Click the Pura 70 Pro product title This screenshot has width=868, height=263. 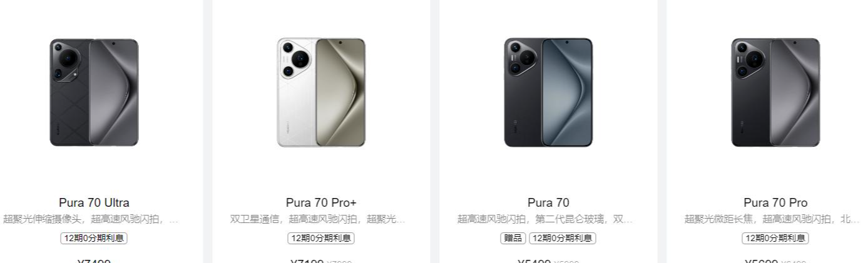tap(775, 203)
